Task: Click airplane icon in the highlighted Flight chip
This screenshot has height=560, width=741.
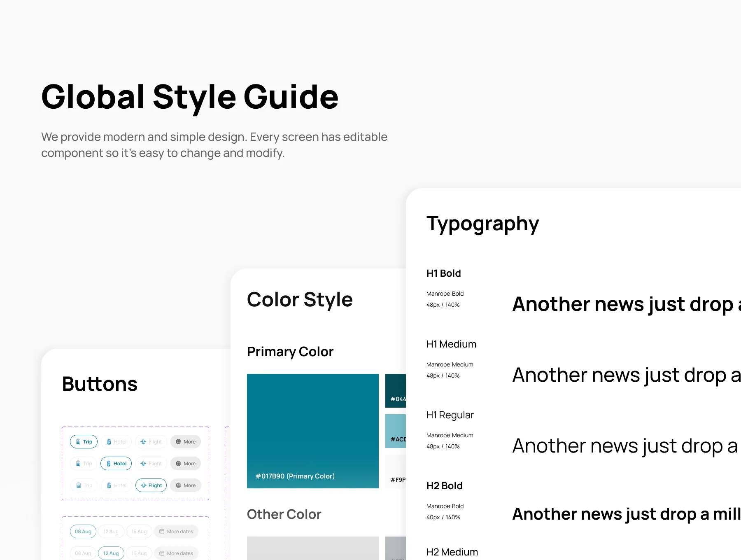Action: coord(144,485)
